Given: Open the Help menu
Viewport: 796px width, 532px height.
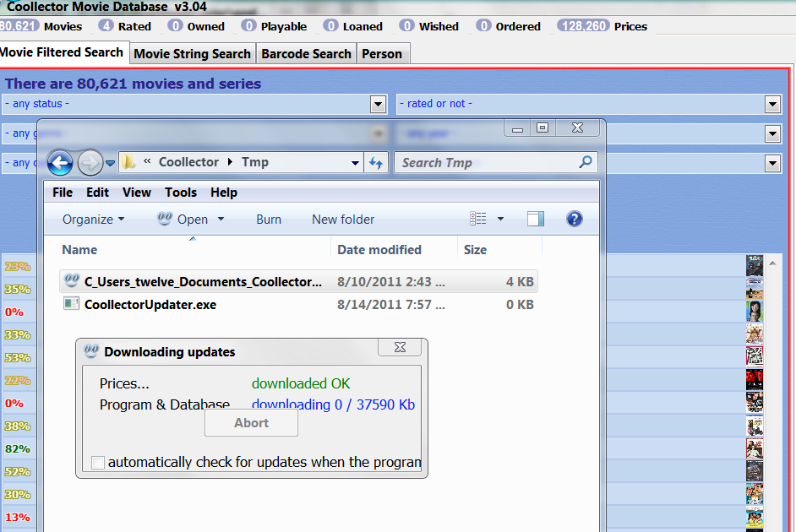Looking at the screenshot, I should [224, 193].
